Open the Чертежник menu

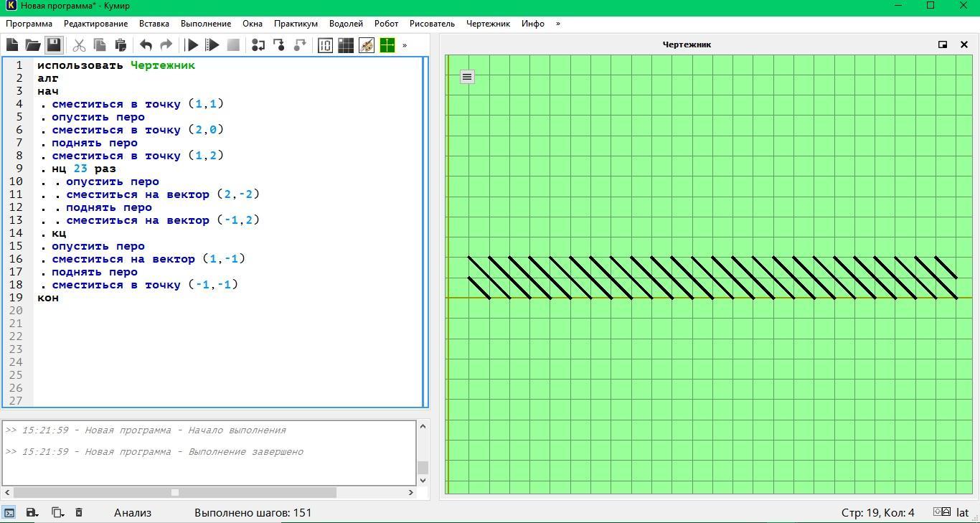tap(488, 24)
